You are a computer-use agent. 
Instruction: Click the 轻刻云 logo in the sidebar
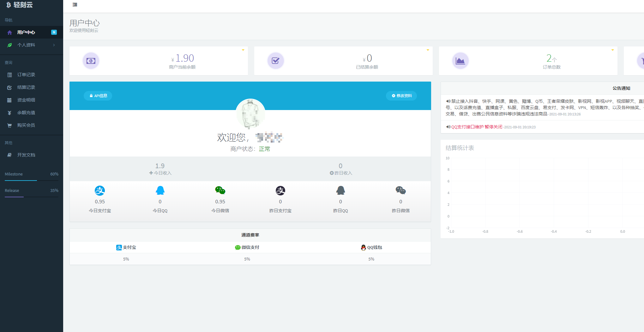click(x=20, y=5)
